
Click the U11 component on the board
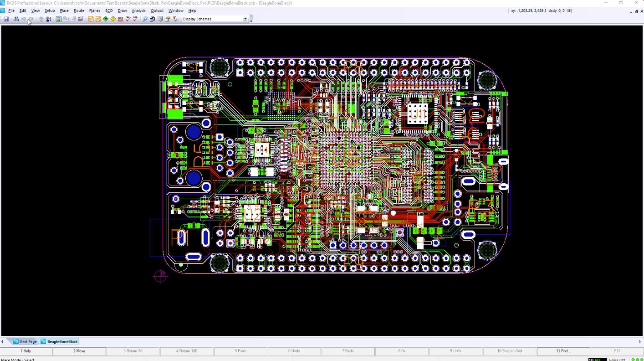tap(417, 113)
